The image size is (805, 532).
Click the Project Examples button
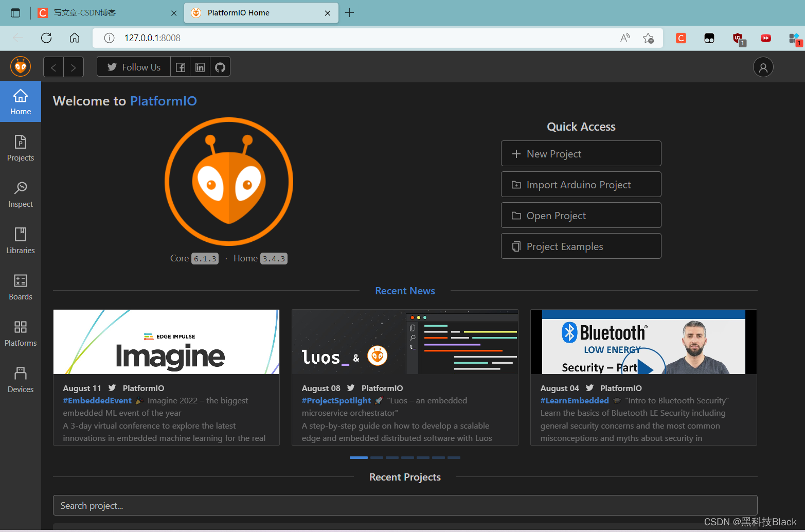(581, 246)
